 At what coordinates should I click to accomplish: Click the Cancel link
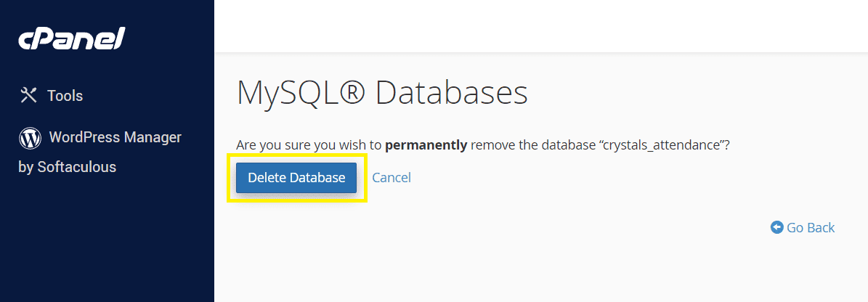pyautogui.click(x=392, y=178)
